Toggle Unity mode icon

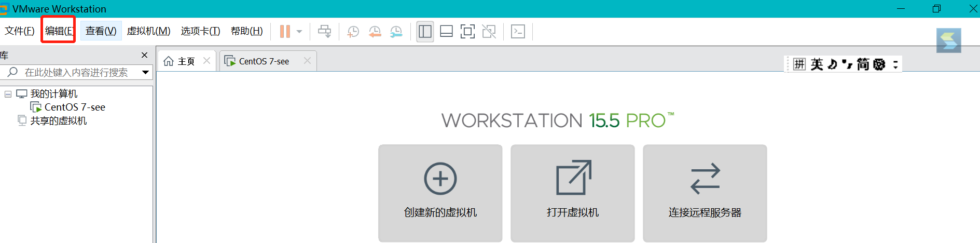489,31
